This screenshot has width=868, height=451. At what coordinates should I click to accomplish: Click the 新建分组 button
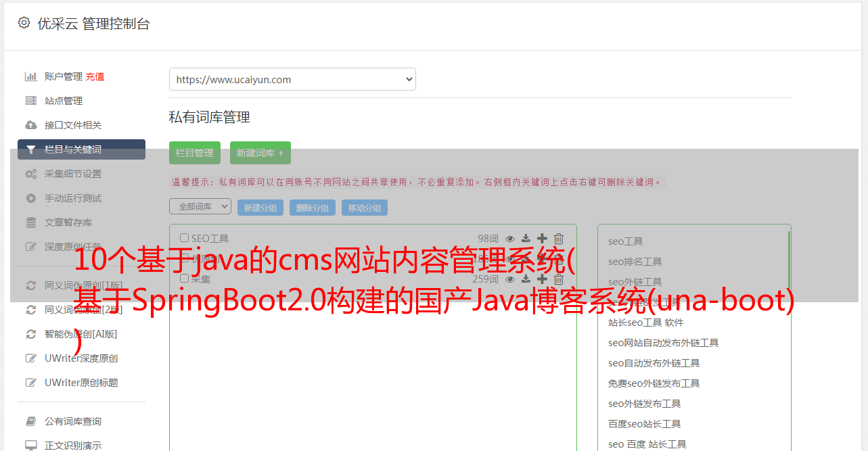point(260,208)
